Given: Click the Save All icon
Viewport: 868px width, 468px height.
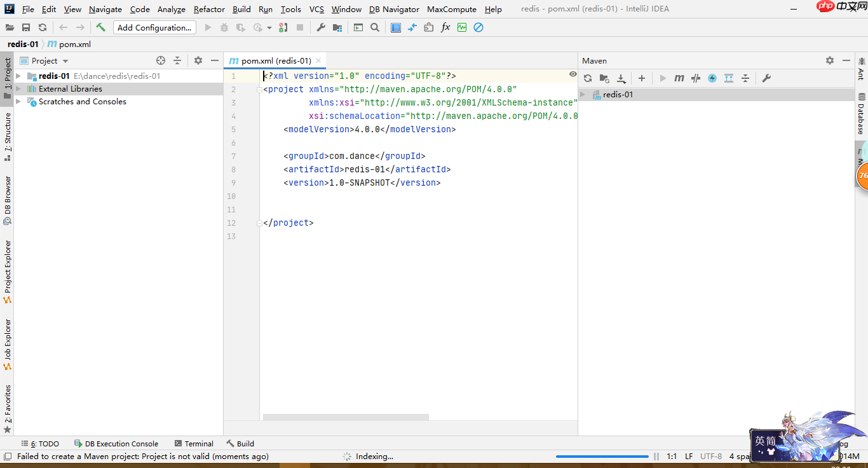Looking at the screenshot, I should click(26, 27).
